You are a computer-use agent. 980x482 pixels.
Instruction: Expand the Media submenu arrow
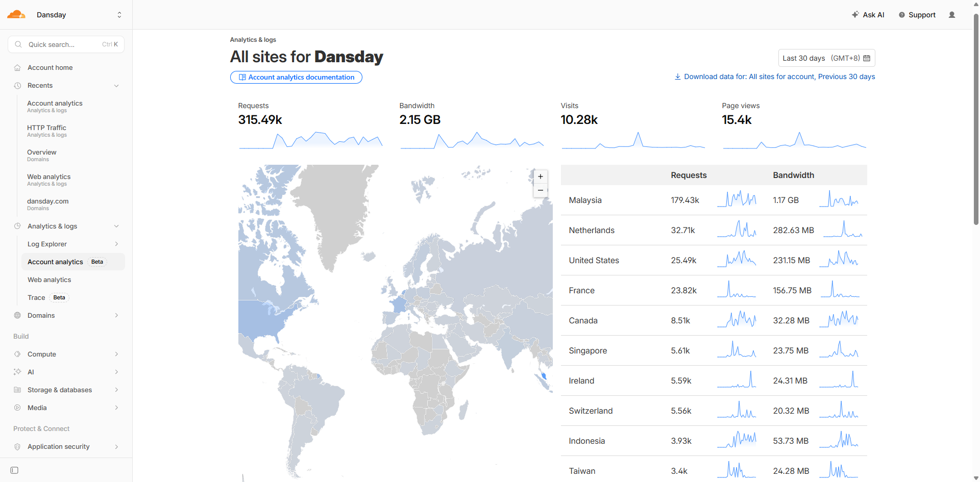[x=116, y=408]
